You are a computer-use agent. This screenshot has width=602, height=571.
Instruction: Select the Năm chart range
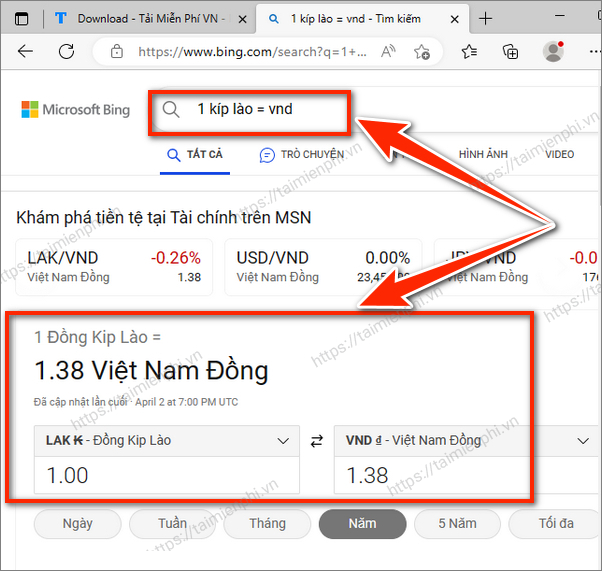click(362, 524)
